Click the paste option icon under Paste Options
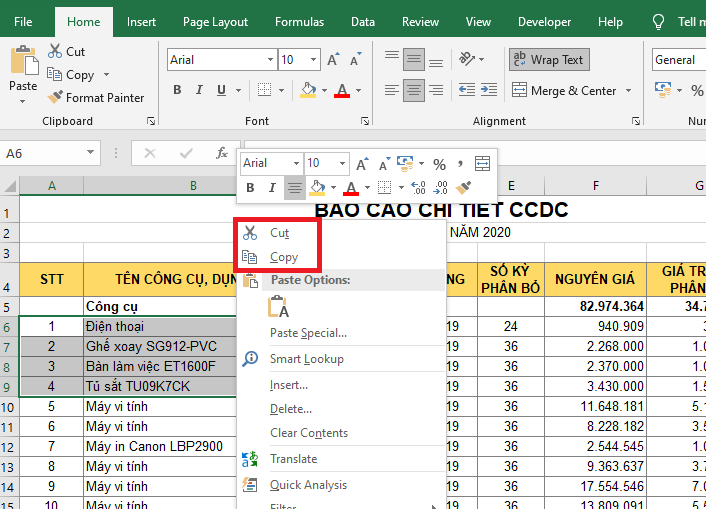The height and width of the screenshot is (509, 706). [279, 307]
